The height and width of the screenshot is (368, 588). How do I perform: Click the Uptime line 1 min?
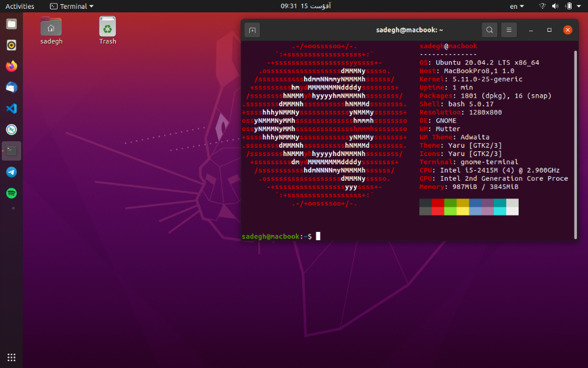tap(446, 88)
